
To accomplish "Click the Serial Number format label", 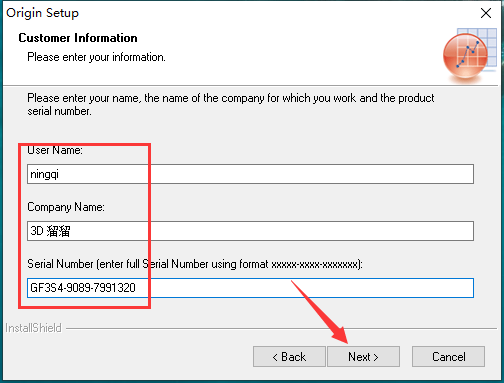I will 195,264.
